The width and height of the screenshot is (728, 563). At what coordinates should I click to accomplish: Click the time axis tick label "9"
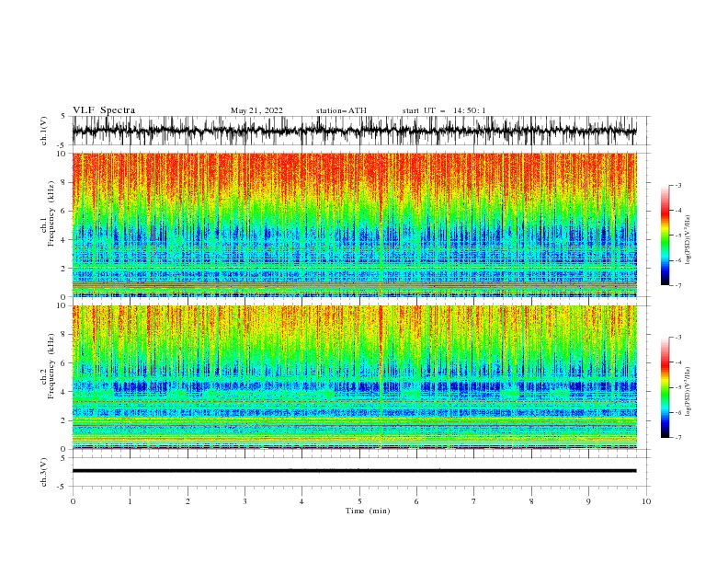click(x=588, y=501)
